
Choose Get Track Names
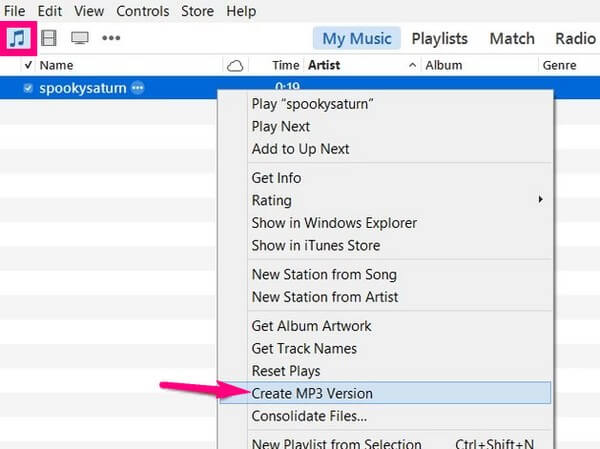[x=386, y=348]
